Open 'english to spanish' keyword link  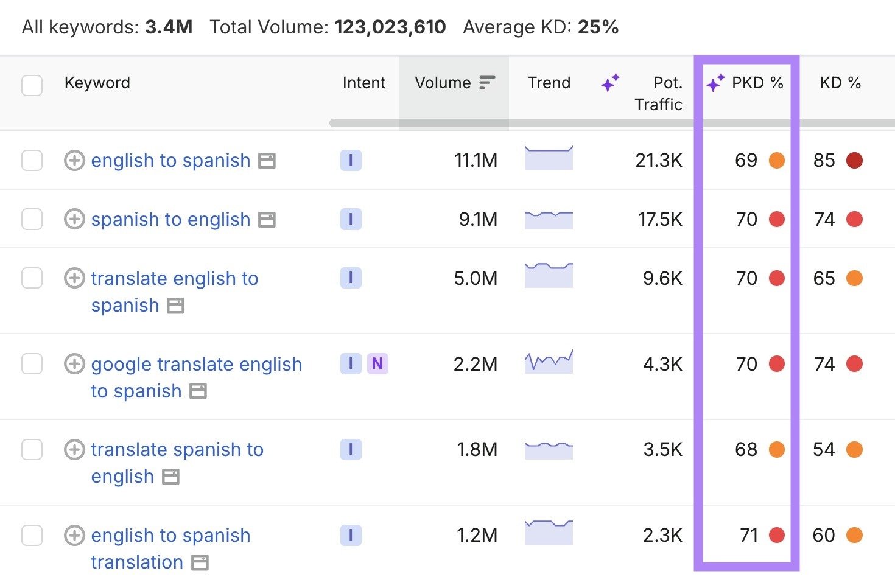(170, 161)
